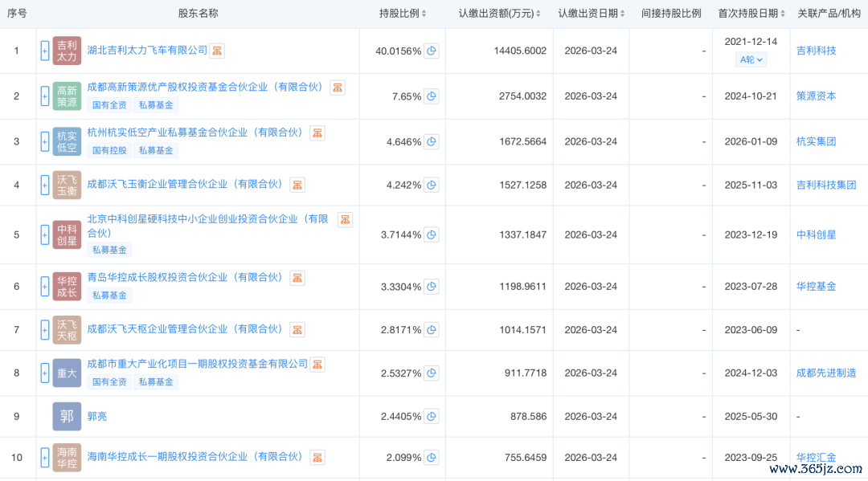Open equity structure icon after 海南华控成长一期

coord(317,457)
